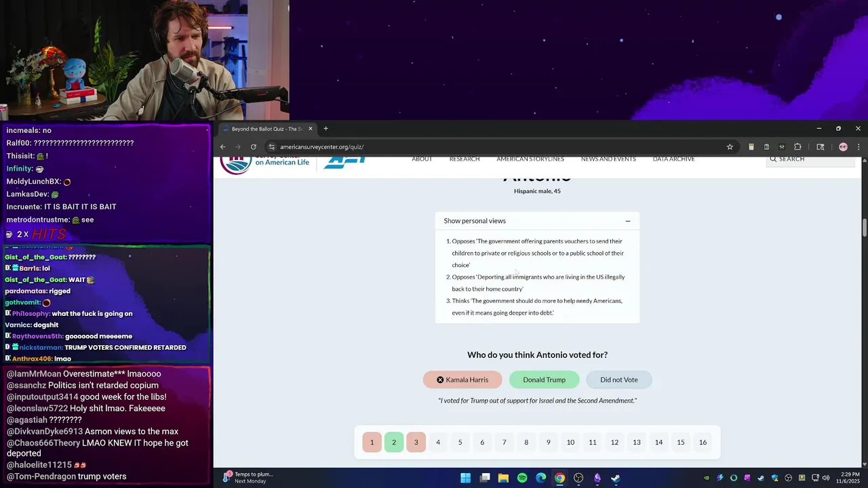Click 'Hispanic male, 45' text
This screenshot has width=868, height=488.
(x=537, y=191)
